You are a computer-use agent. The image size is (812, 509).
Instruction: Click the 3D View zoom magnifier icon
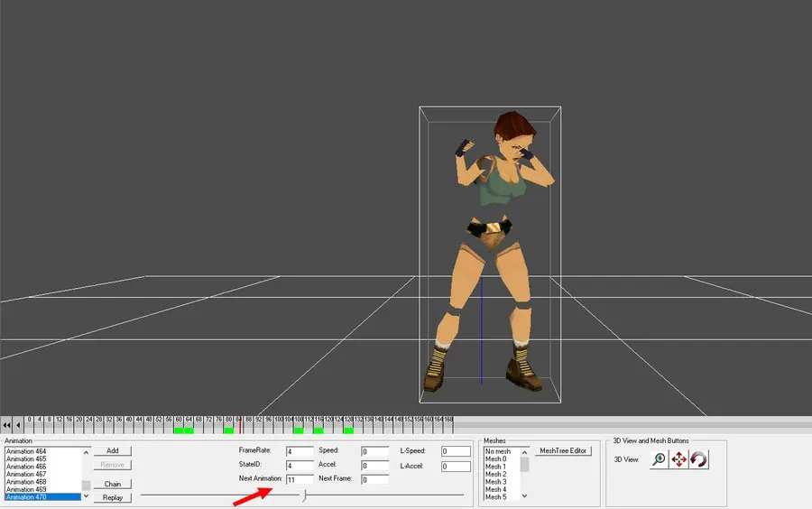[x=660, y=459]
